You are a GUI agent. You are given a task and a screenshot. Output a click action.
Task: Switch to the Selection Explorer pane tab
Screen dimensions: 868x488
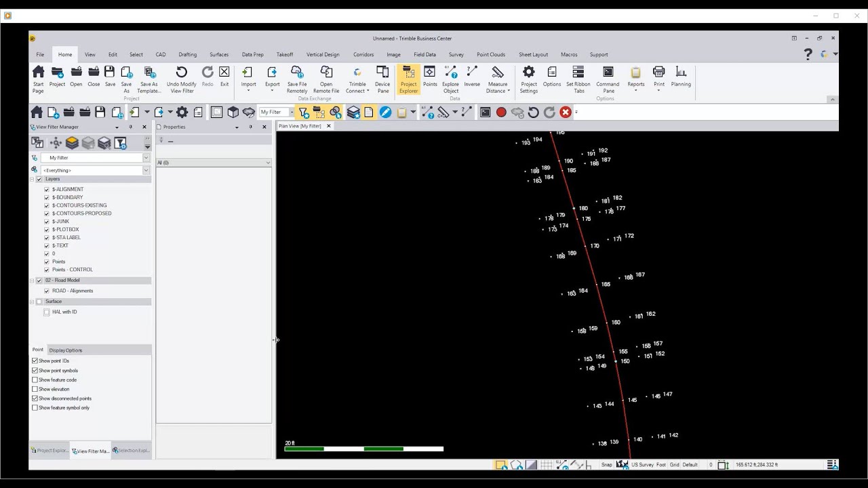click(132, 451)
